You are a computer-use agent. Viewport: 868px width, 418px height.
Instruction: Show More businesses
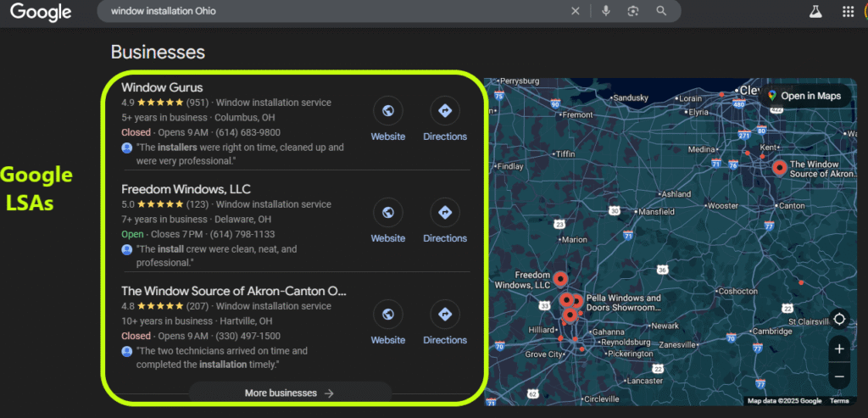tap(290, 393)
